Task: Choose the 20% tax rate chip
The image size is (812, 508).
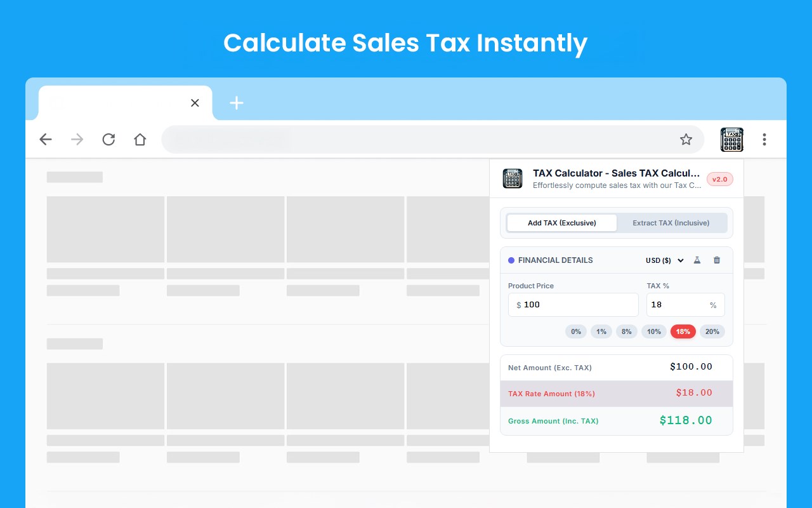Action: point(712,331)
